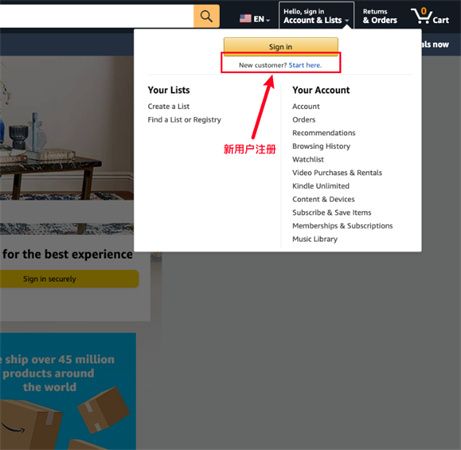Image resolution: width=461 pixels, height=450 pixels.
Task: Open Watchlist link
Action: (x=308, y=159)
